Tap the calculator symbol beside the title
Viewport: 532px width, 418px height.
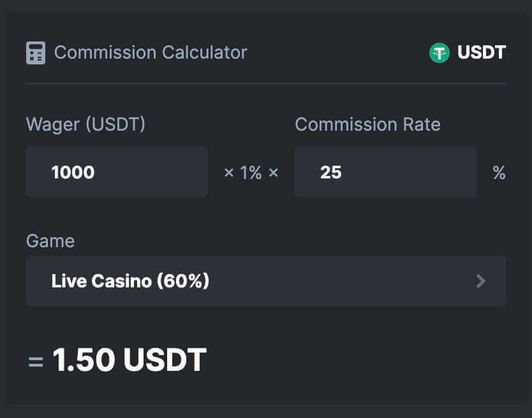click(35, 52)
